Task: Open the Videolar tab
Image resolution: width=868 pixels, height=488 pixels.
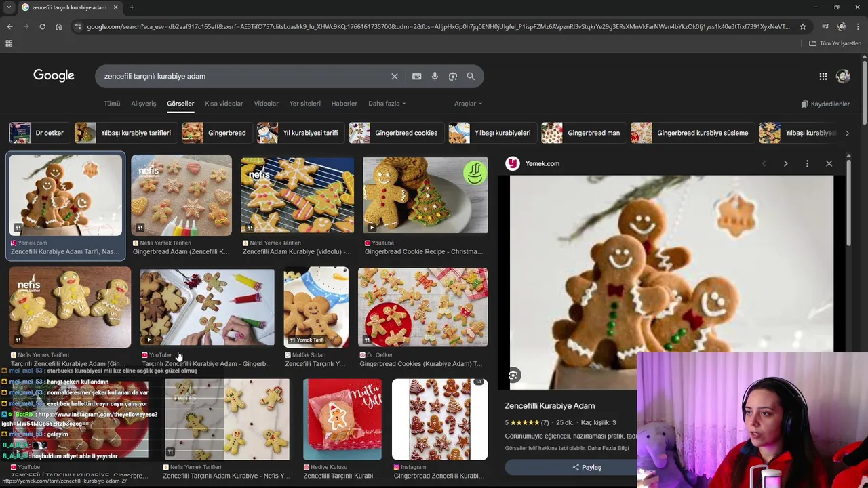Action: pos(266,104)
